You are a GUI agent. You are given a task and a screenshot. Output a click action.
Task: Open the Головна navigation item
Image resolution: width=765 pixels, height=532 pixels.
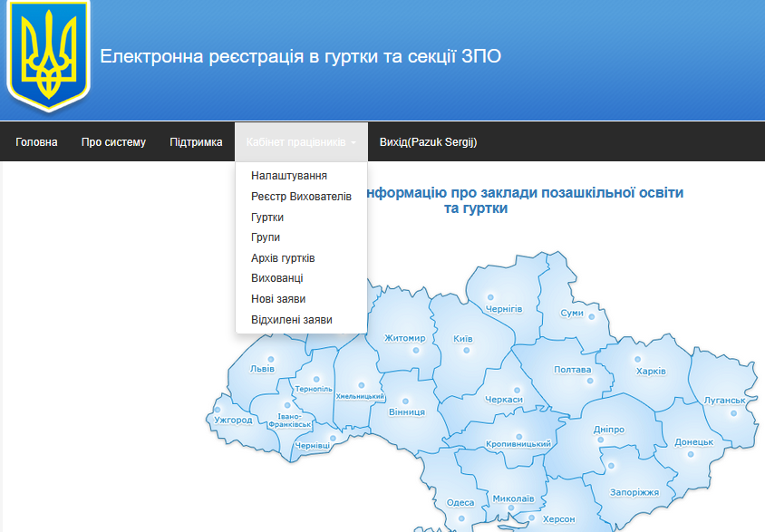click(x=36, y=142)
